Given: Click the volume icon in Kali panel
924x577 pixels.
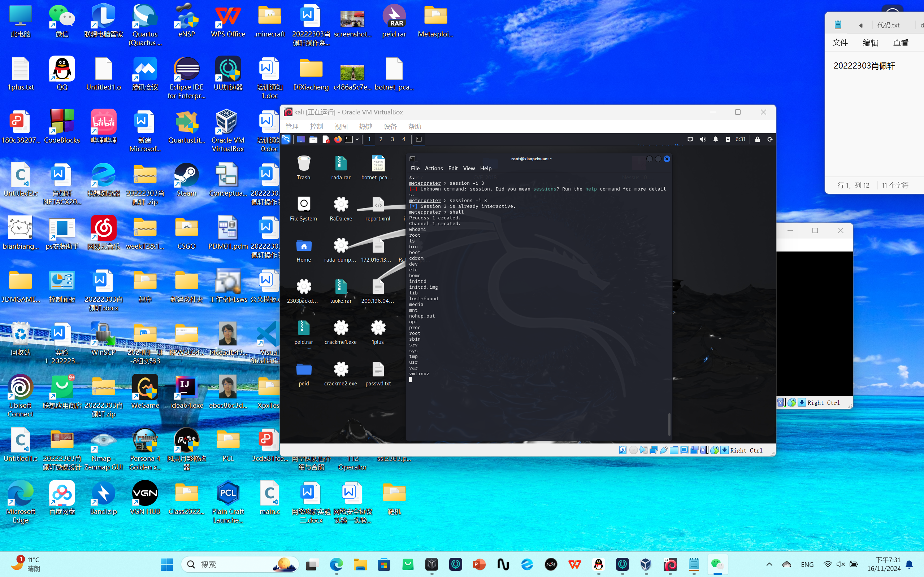Looking at the screenshot, I should (703, 139).
